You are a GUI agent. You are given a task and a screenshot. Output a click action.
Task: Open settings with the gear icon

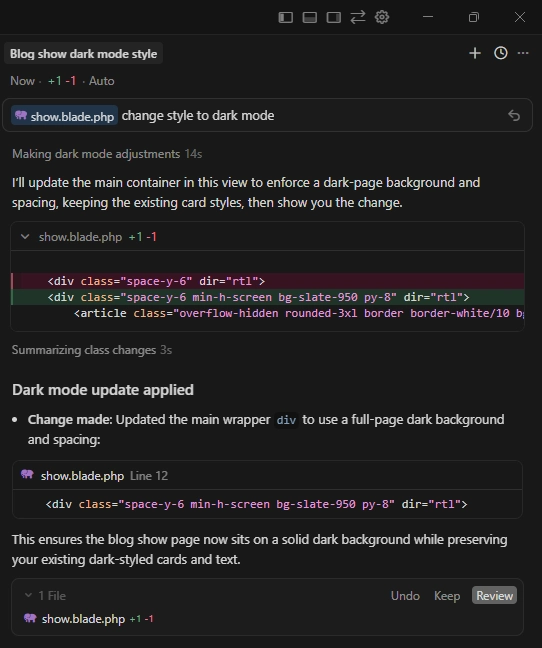382,17
